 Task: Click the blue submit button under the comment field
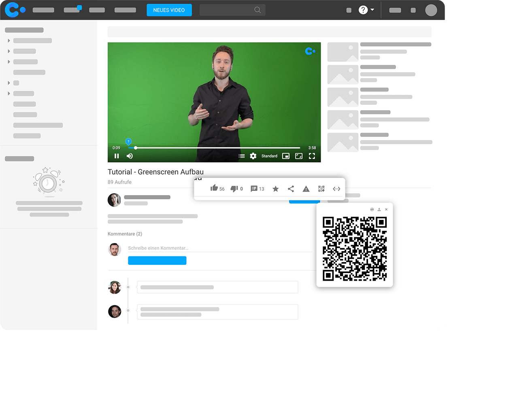click(x=157, y=260)
